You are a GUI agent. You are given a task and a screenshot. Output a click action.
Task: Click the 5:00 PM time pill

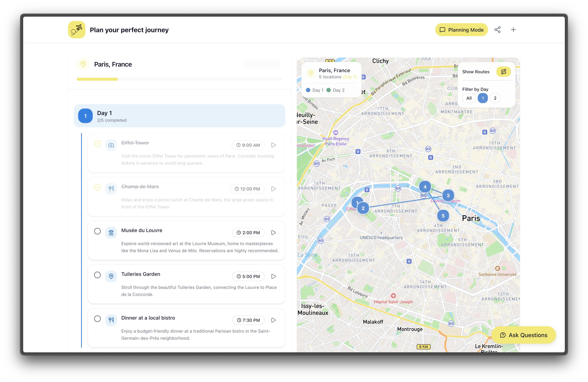248,276
